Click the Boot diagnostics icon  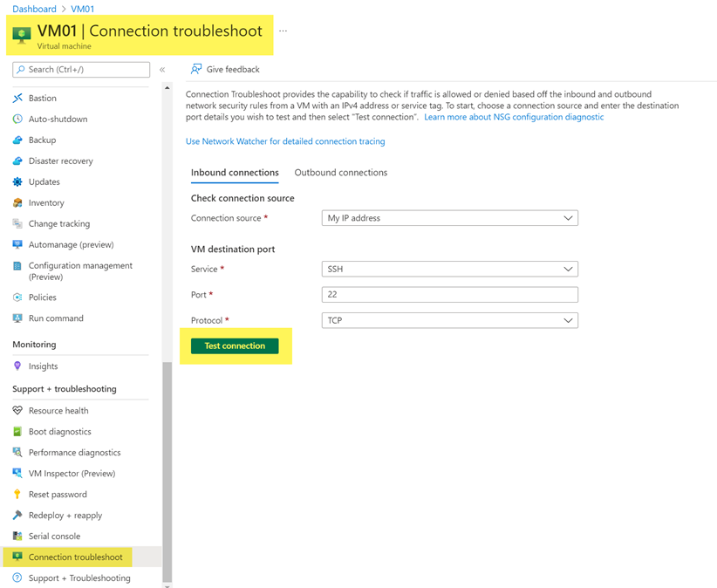(17, 431)
